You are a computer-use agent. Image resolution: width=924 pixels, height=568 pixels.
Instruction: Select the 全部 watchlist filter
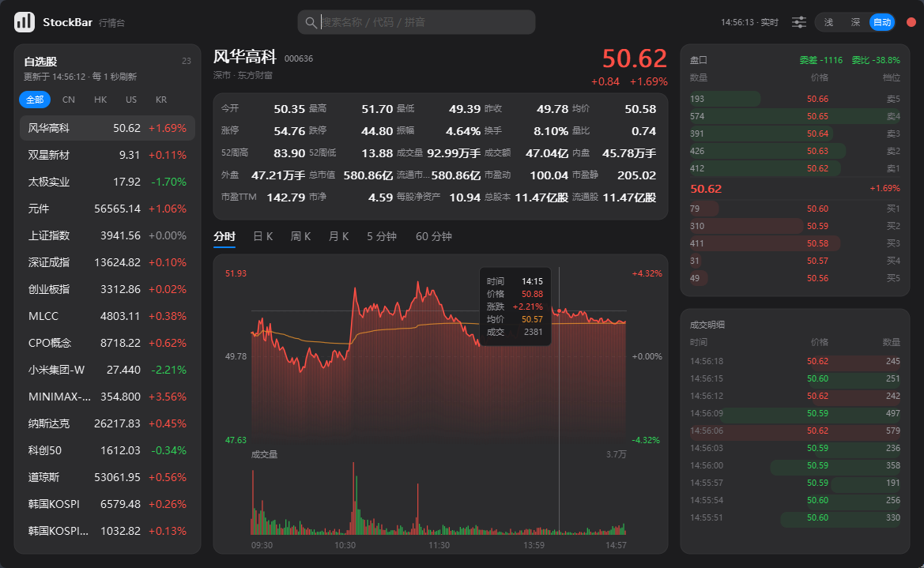[35, 100]
